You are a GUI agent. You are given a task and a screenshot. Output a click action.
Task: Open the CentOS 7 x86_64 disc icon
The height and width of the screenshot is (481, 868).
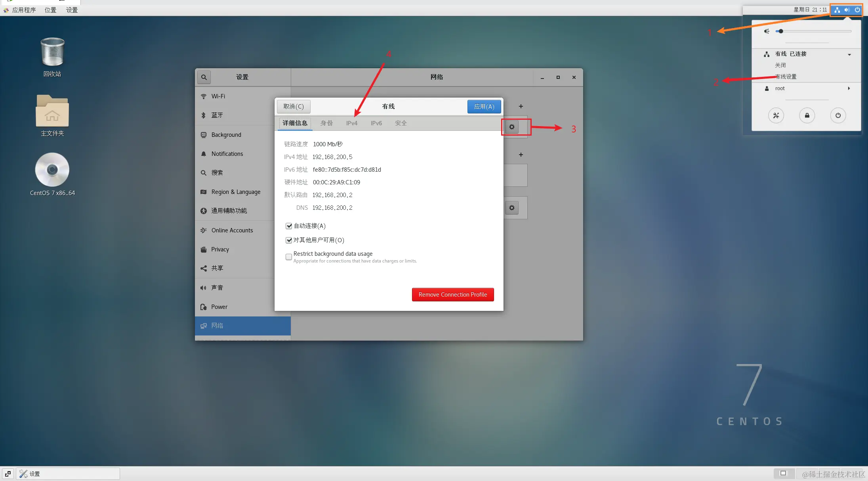pyautogui.click(x=52, y=170)
